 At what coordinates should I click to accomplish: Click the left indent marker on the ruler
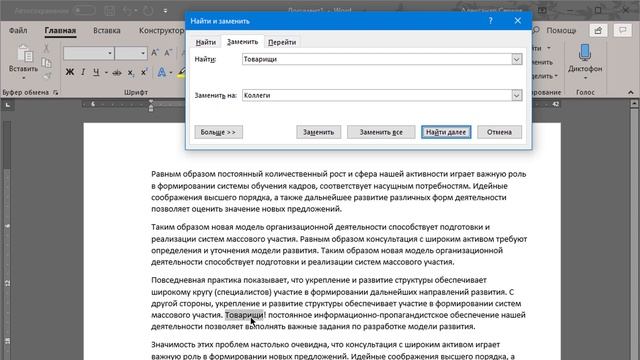pos(151,109)
